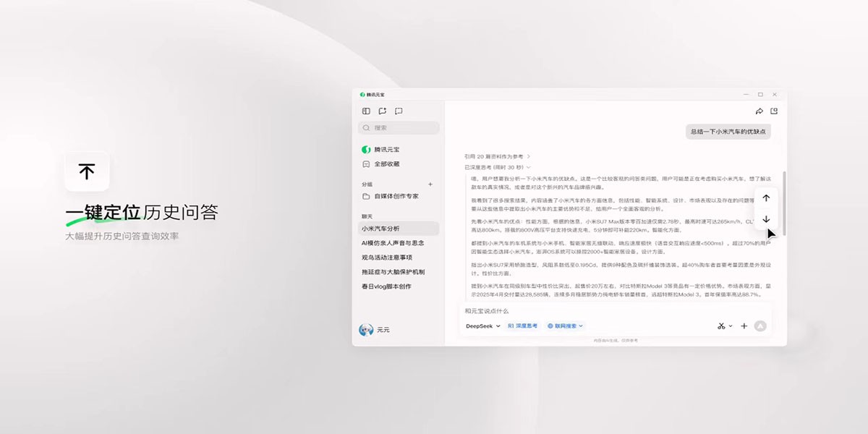Click the 和元宝说点什么 message input
868x434 pixels.
click(x=616, y=310)
